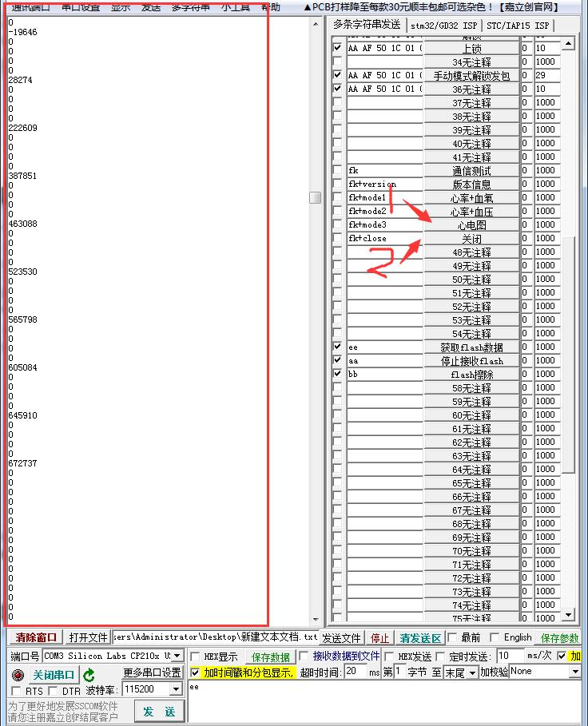
Task: Click the 手动模式解锁发包 button
Action: coord(472,75)
